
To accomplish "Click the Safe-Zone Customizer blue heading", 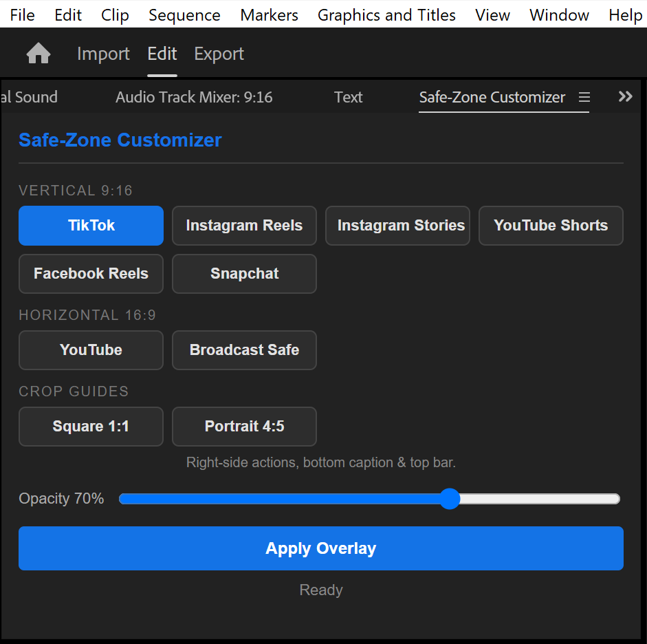I will pyautogui.click(x=120, y=140).
